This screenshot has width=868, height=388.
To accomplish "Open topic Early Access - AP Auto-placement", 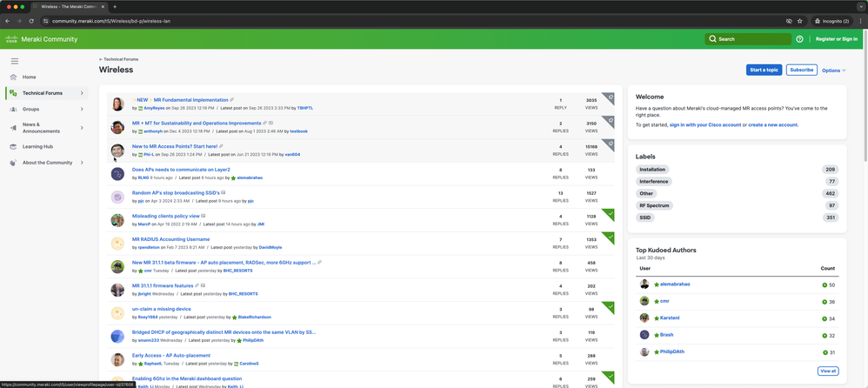I will [x=171, y=355].
